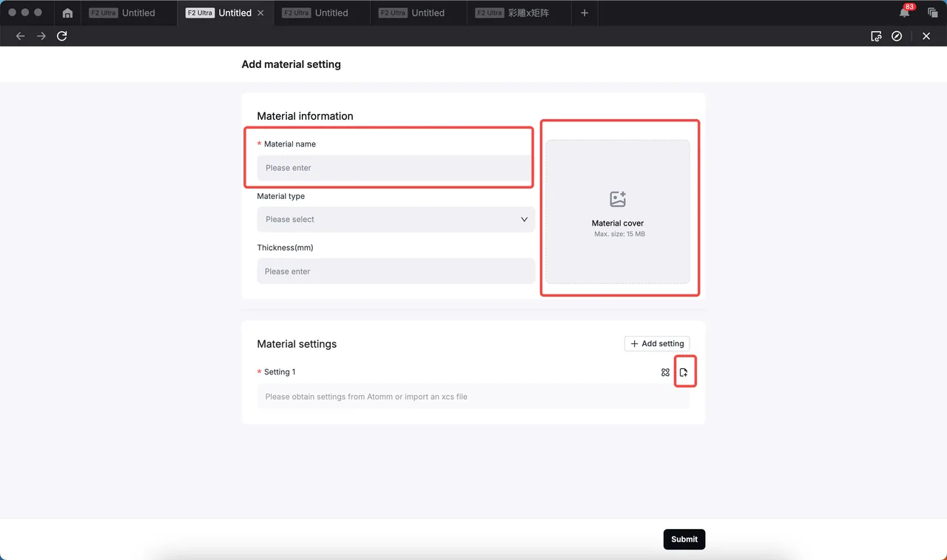This screenshot has width=947, height=560.
Task: Go forward with the right arrow
Action: point(41,36)
